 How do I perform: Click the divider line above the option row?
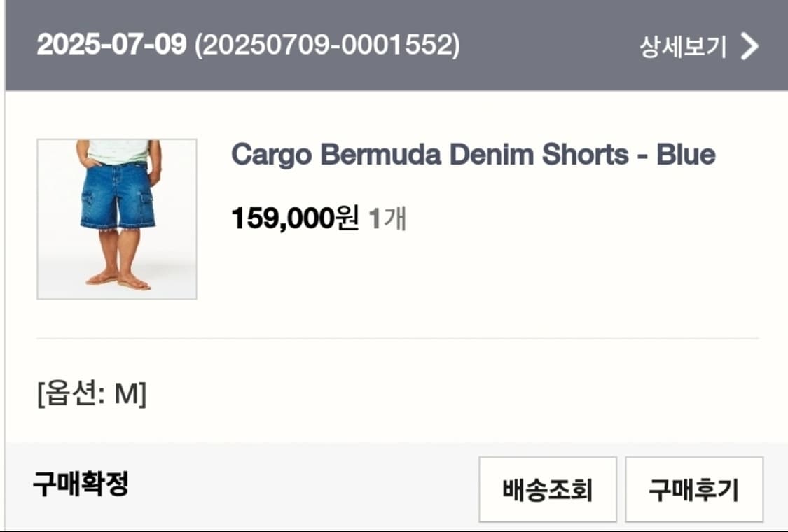coord(397,339)
